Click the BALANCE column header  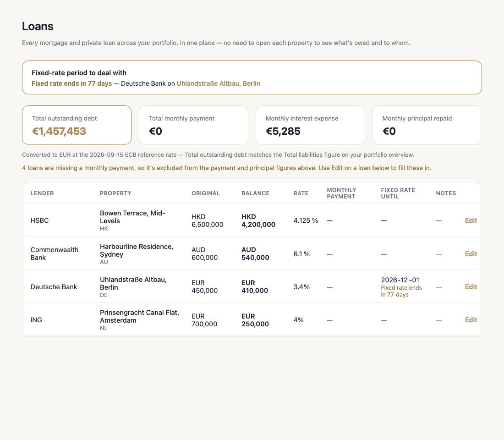(x=256, y=193)
